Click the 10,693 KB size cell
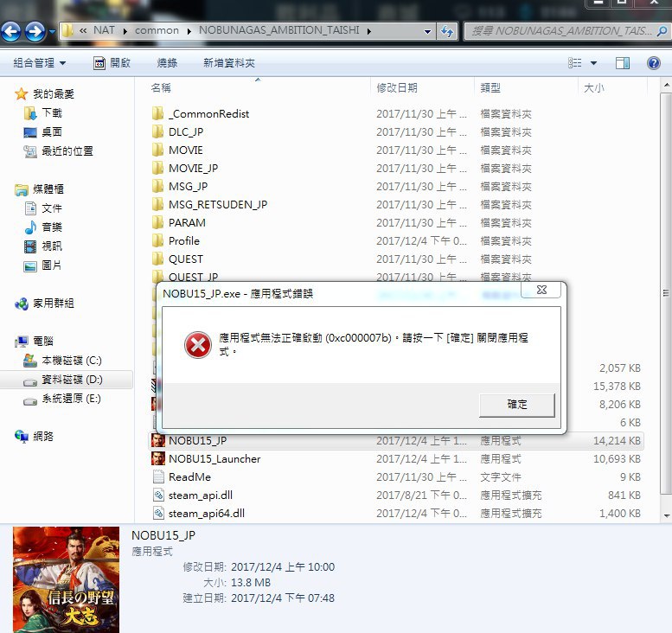 point(617,459)
